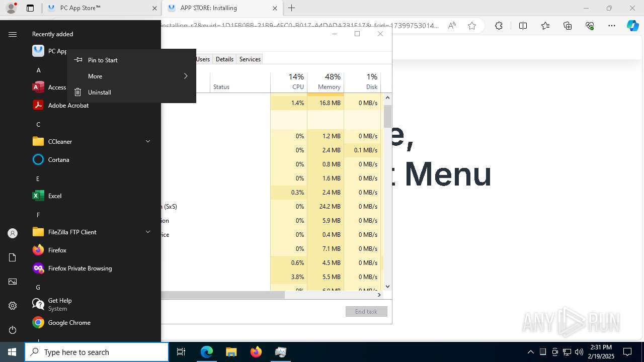
Task: Select the 24.2 MB memory cell
Action: coord(326,206)
